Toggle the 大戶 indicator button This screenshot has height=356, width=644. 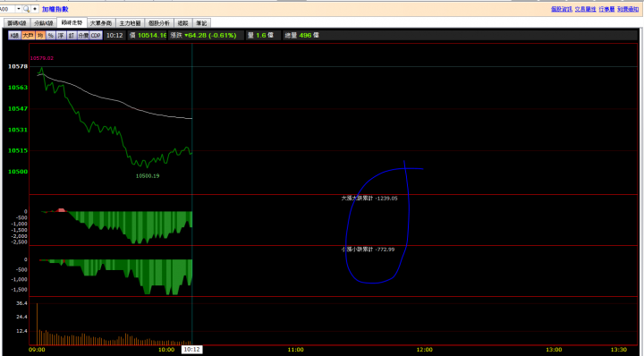[28, 36]
